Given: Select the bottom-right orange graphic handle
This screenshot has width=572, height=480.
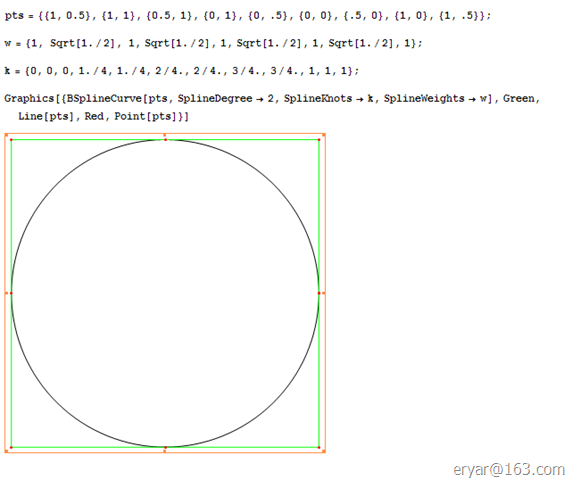Looking at the screenshot, I should tap(324, 451).
